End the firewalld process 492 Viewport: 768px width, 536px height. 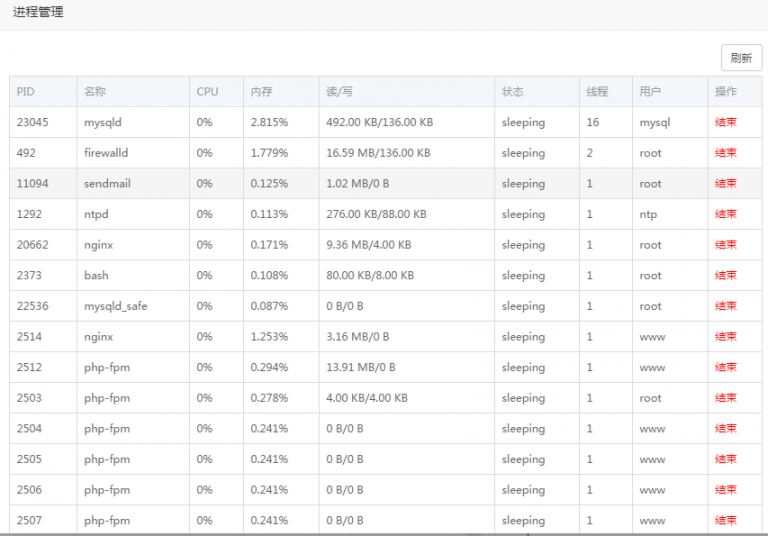[x=725, y=153]
